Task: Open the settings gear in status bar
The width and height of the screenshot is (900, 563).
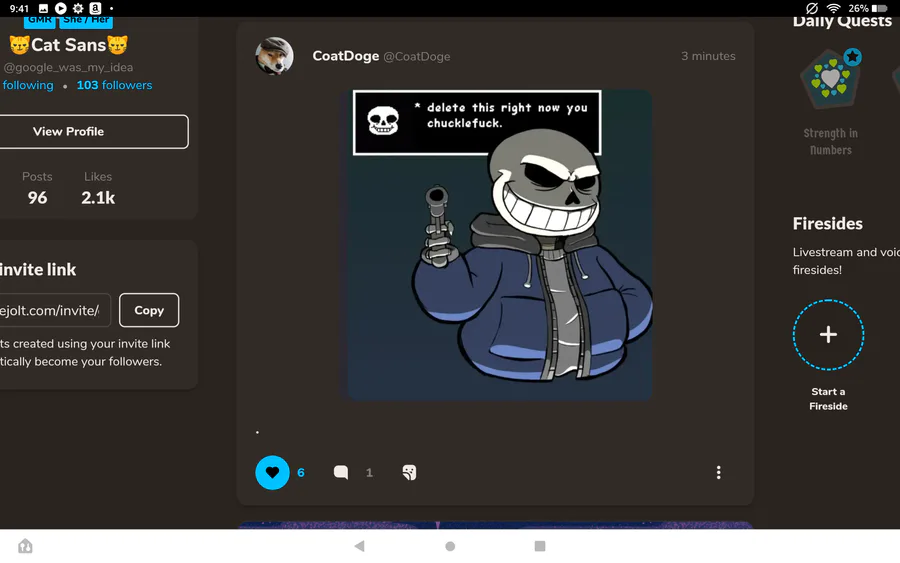Action: click(78, 9)
